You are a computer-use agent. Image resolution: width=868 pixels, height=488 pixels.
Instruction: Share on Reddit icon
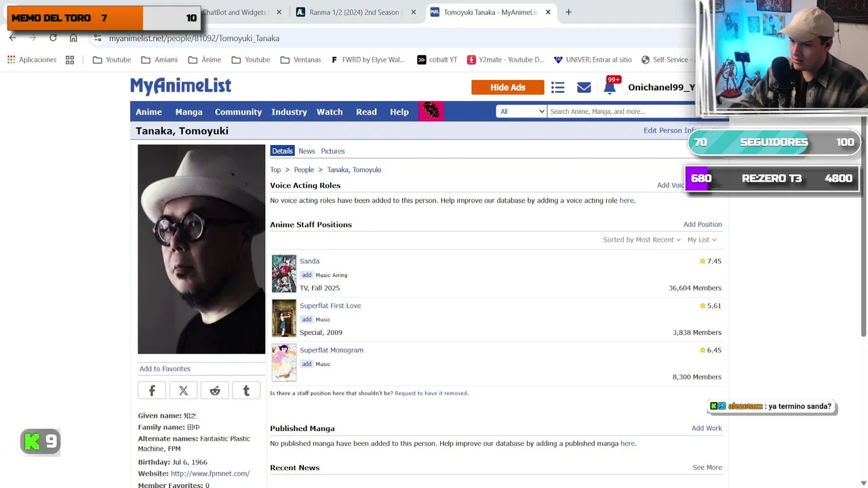(x=215, y=390)
